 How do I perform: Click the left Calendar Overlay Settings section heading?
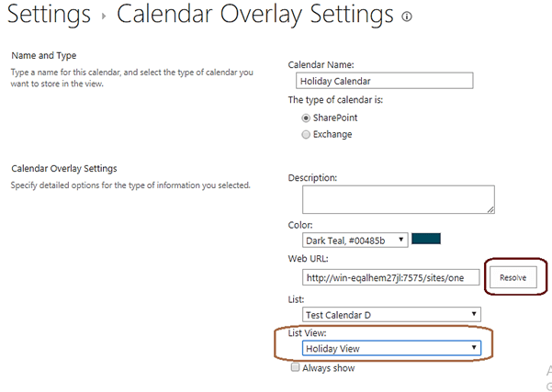pyautogui.click(x=63, y=168)
